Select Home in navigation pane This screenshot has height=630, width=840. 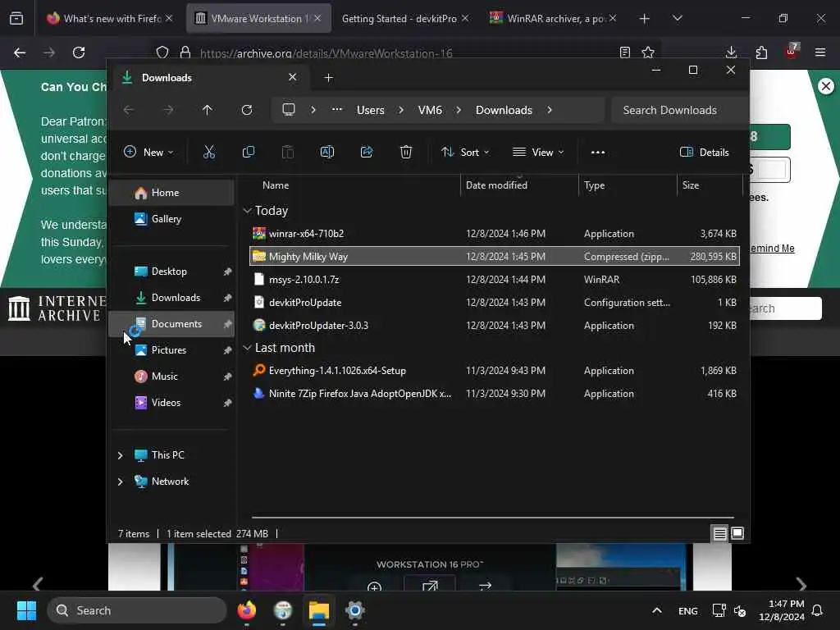click(x=171, y=193)
